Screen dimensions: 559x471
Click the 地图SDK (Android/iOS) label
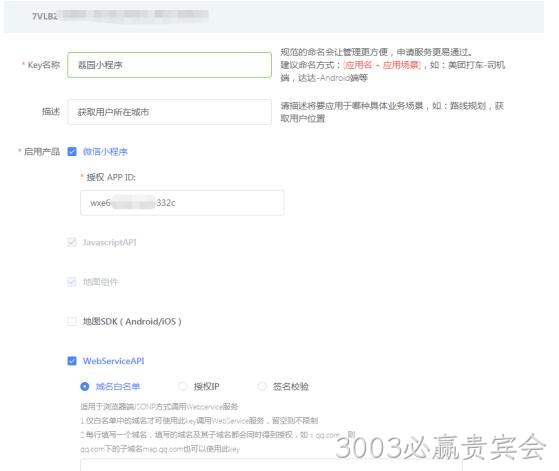pyautogui.click(x=132, y=321)
